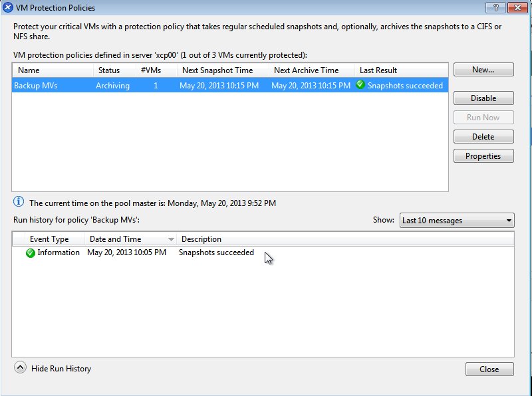Screen dimensions: 532x396
Task: Sort run history by Date and Time header
Action: click(x=130, y=239)
